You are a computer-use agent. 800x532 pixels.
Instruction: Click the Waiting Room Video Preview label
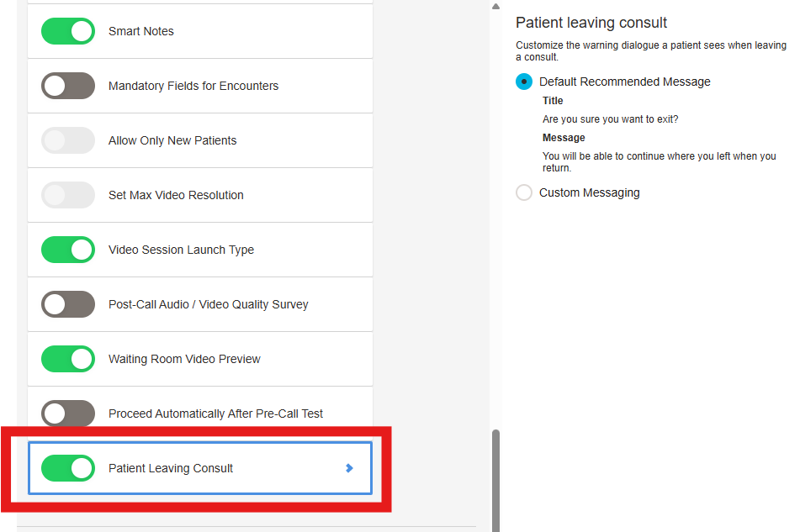point(184,359)
